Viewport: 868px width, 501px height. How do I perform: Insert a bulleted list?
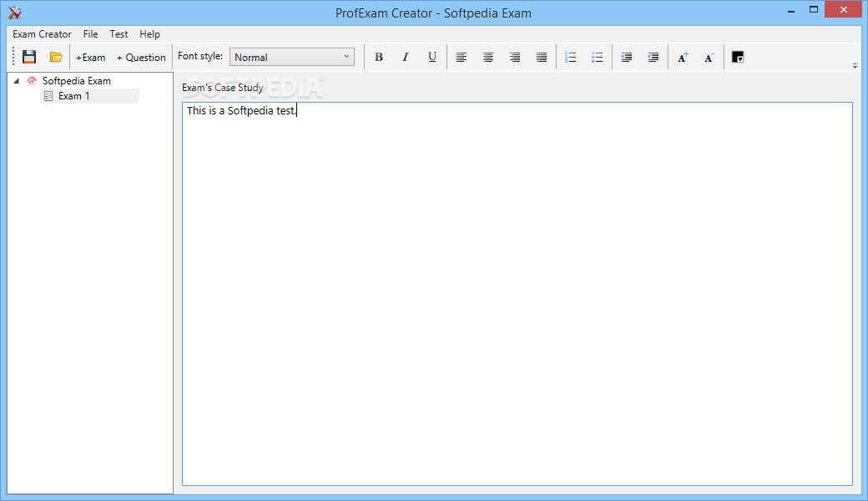597,57
